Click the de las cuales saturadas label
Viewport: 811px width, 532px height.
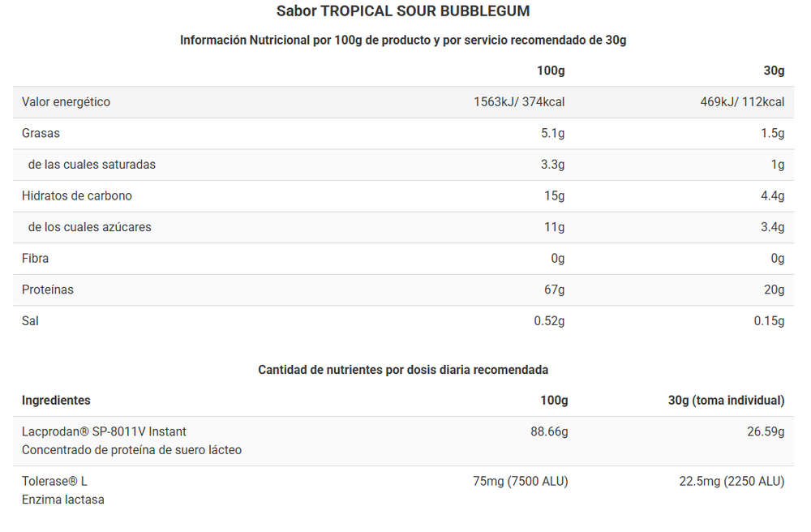click(92, 165)
